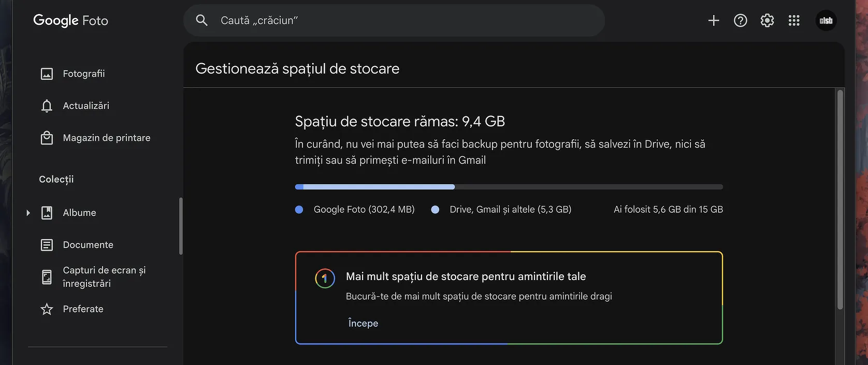The height and width of the screenshot is (365, 868).
Task: Click the Google Foto logo
Action: pos(70,21)
